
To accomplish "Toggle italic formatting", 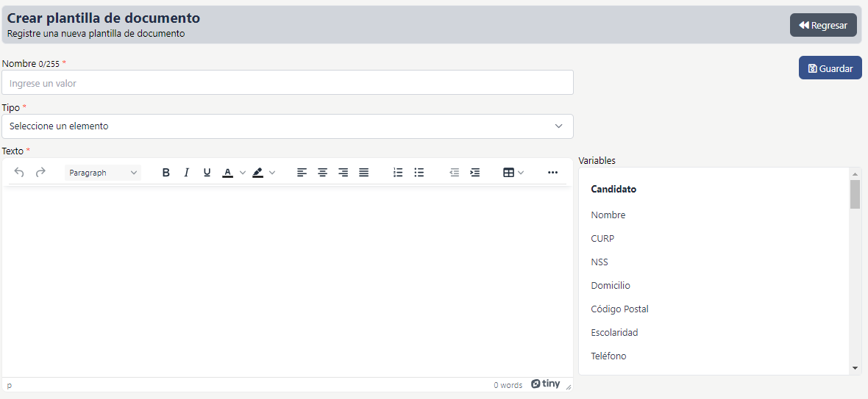I will pyautogui.click(x=186, y=173).
